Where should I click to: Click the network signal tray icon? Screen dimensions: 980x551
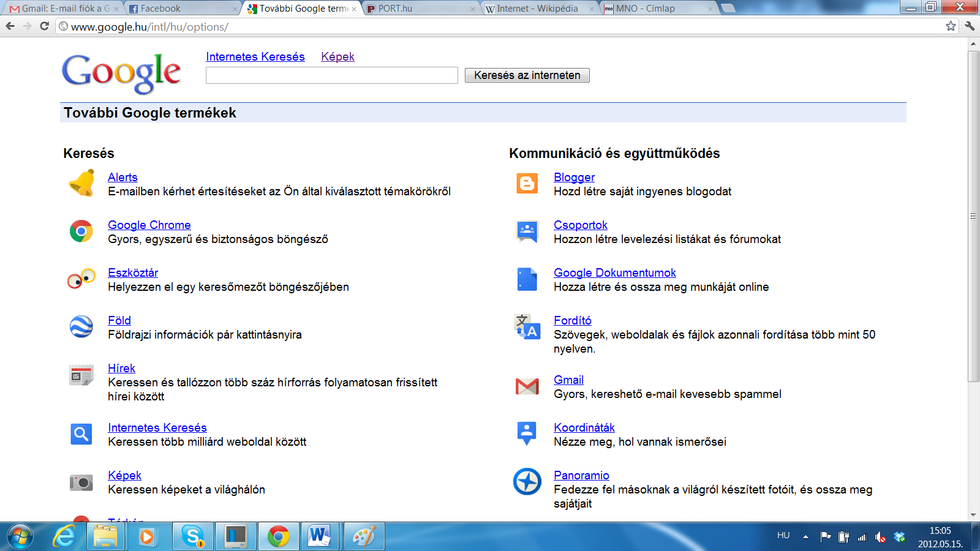point(862,537)
